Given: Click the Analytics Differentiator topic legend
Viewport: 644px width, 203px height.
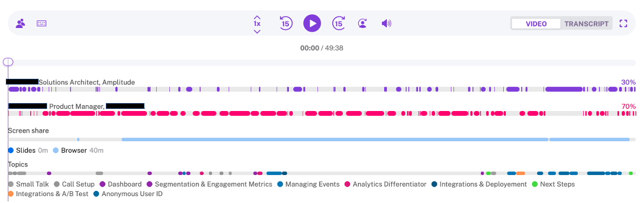Looking at the screenshot, I should (385, 184).
